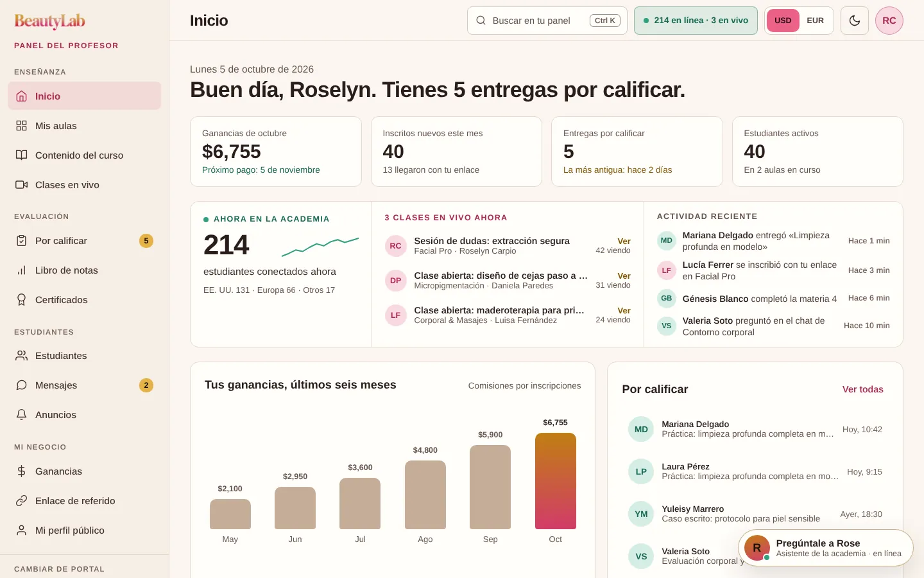Navigate to Enlace de referido
This screenshot has width=924, height=578.
coord(85,501)
